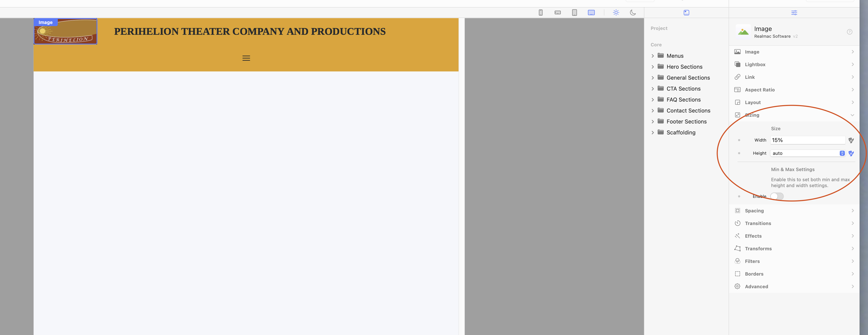Click the Width input field

point(807,140)
